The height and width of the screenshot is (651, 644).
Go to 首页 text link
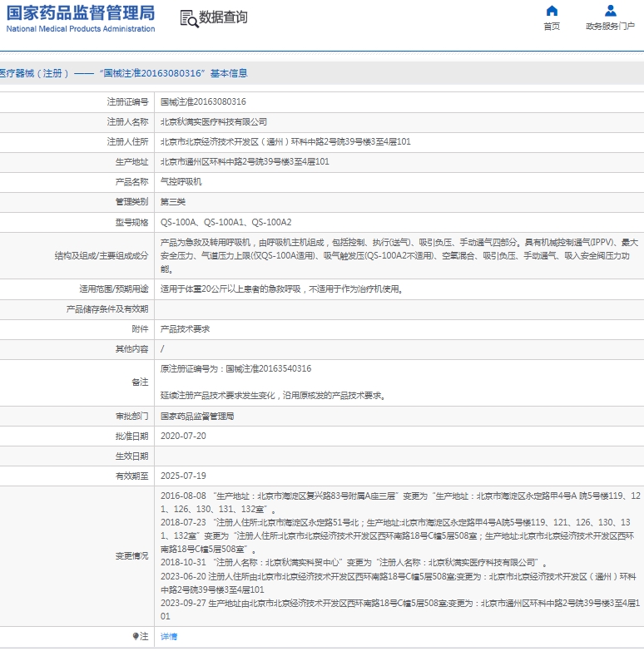pyautogui.click(x=552, y=26)
